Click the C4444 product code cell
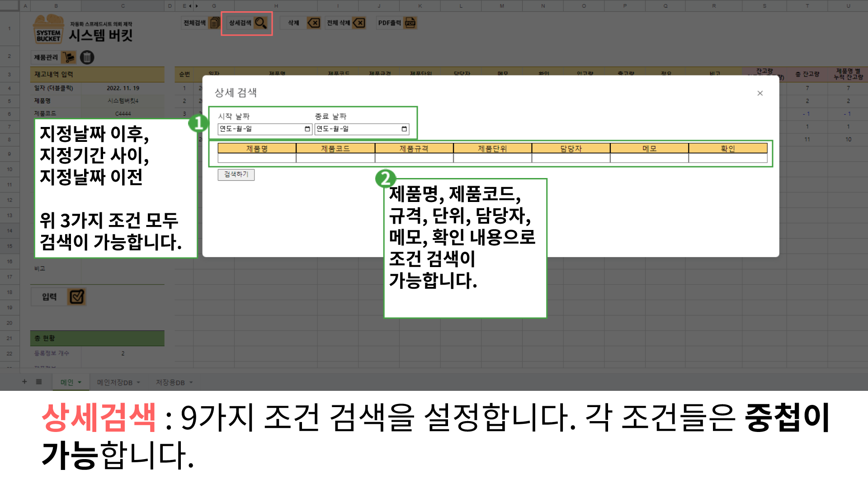 click(x=123, y=113)
